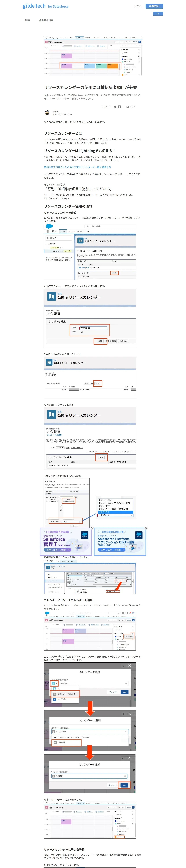186x868 pixels.
Task: Click the calendar search field in second dialog
Action: 90,732
